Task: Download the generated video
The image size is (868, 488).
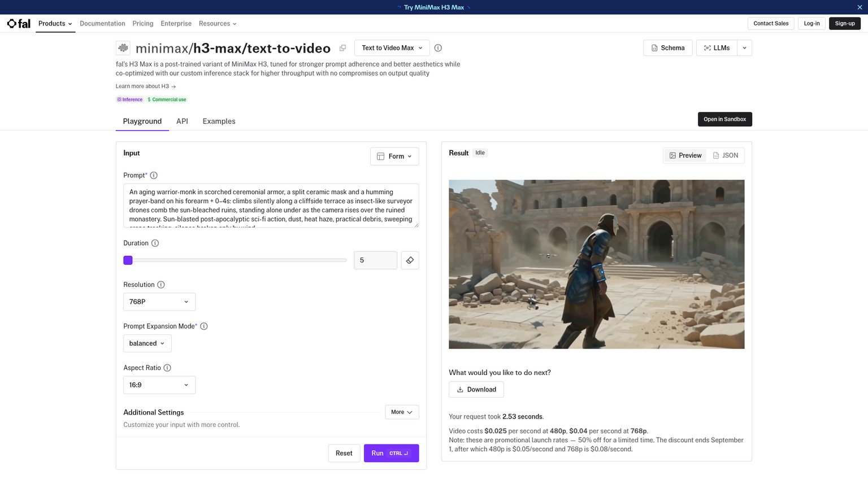Action: (476, 390)
